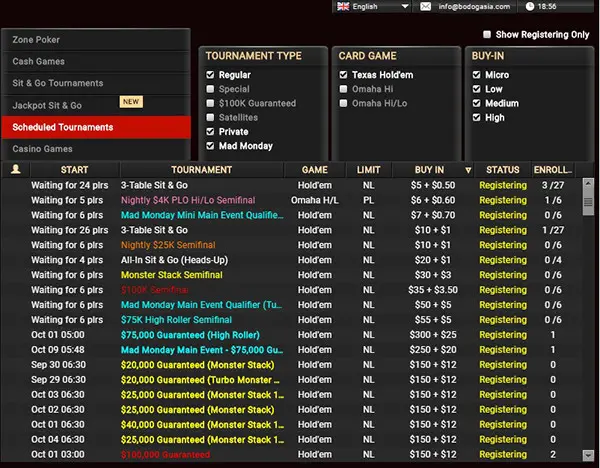Sort by TOURNAMENT column header
Viewport: 600px width, 468px height.
(202, 170)
